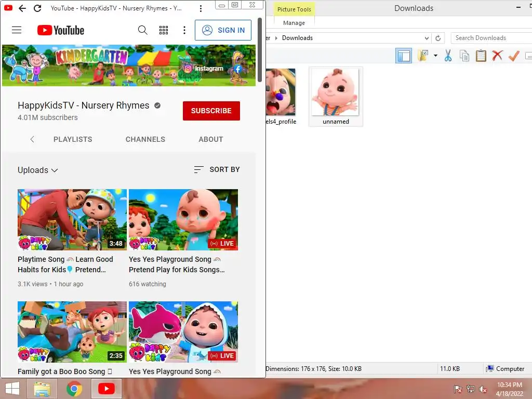532x399 pixels.
Task: Subscribe to HappyKidsTV channel
Action: pos(211,111)
